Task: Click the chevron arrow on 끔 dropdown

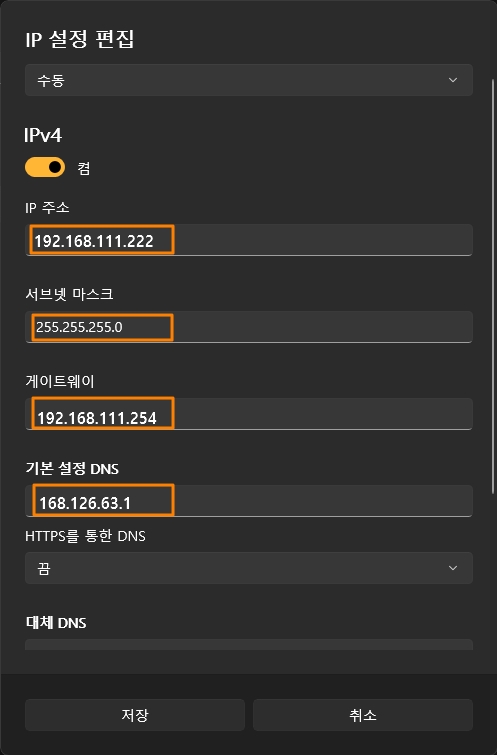Action: [453, 568]
